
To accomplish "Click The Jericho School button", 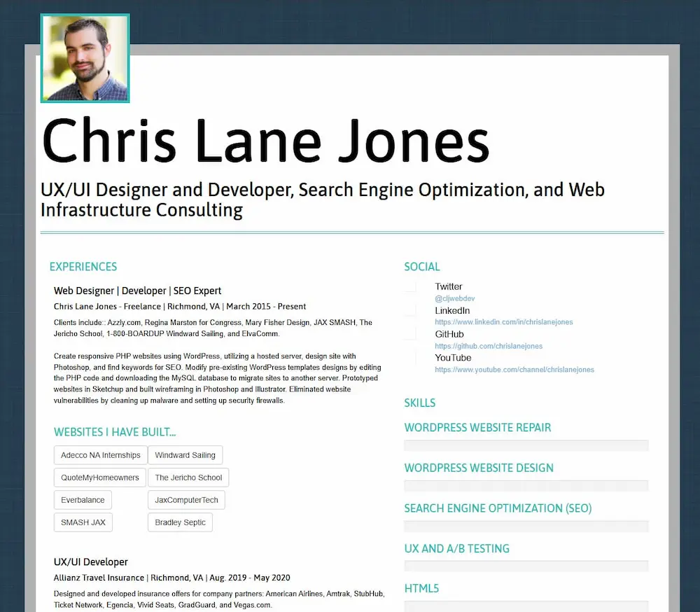I will point(188,477).
